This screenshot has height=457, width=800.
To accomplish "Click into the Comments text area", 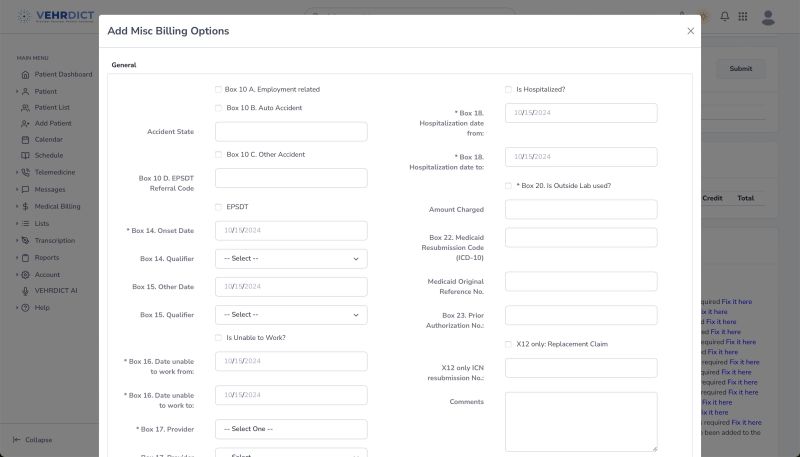I will (x=581, y=421).
